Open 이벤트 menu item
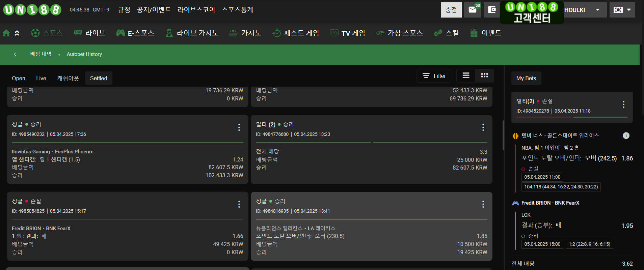This screenshot has width=644, height=270. coord(491,33)
